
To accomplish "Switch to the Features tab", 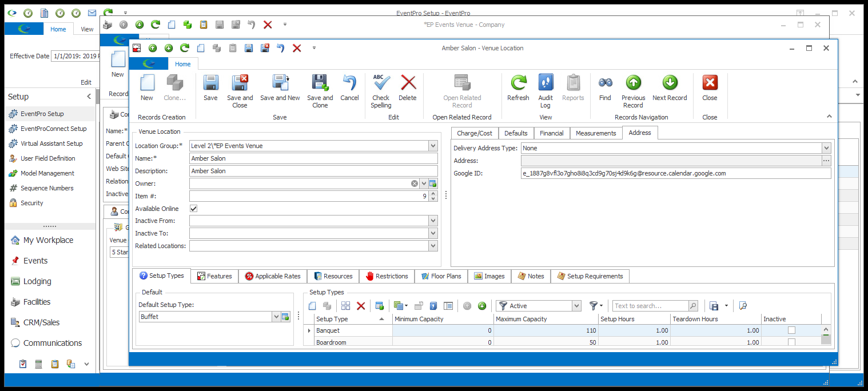I will [x=214, y=276].
